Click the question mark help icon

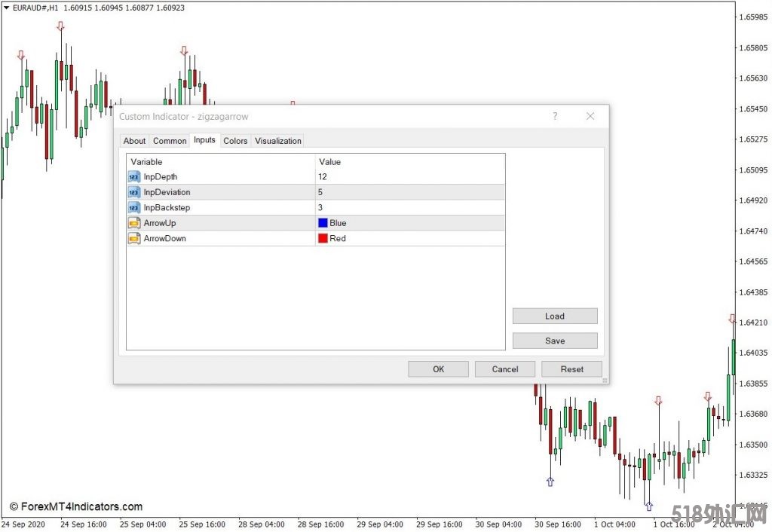point(555,116)
